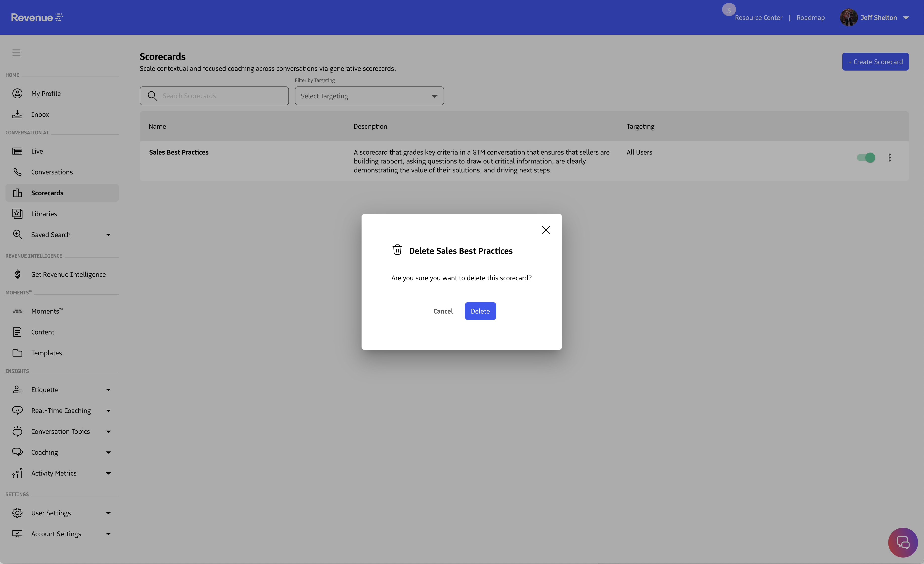Click the Templates folder icon
Viewport: 924px width, 564px height.
pos(17,353)
